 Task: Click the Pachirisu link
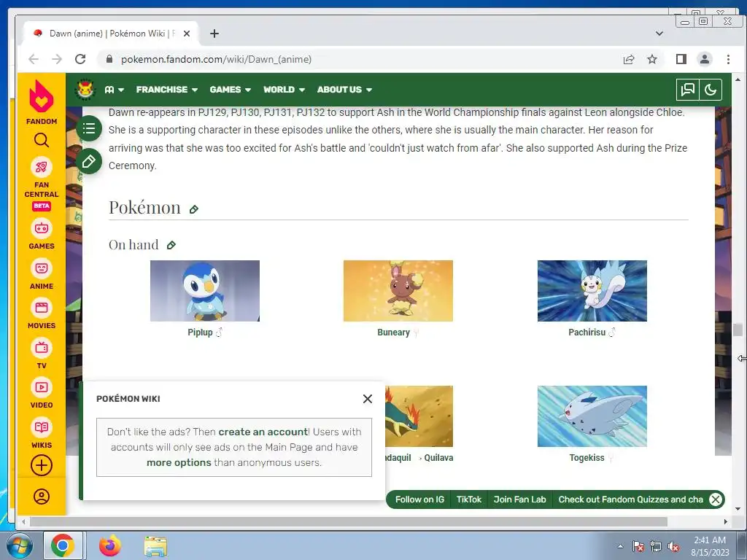(x=587, y=332)
